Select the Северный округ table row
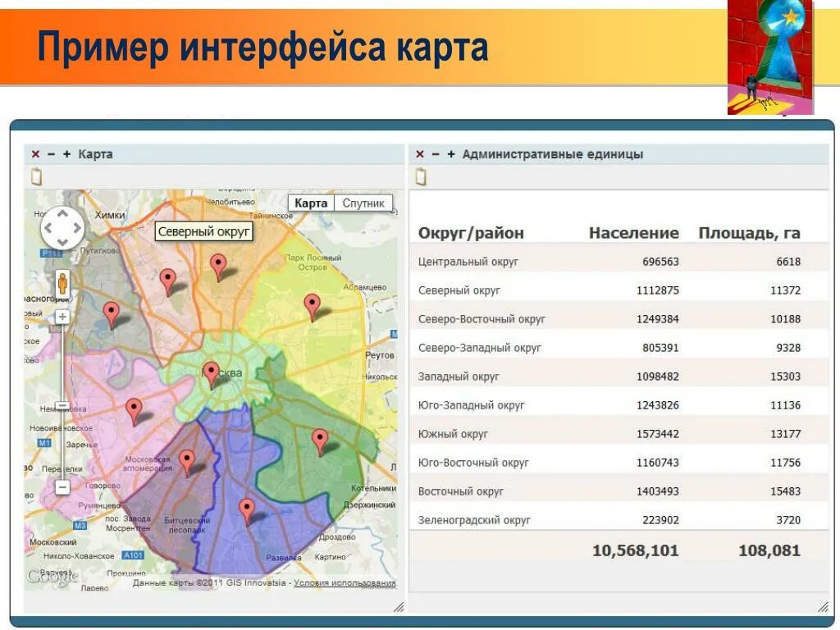This screenshot has width=840, height=630. click(619, 290)
